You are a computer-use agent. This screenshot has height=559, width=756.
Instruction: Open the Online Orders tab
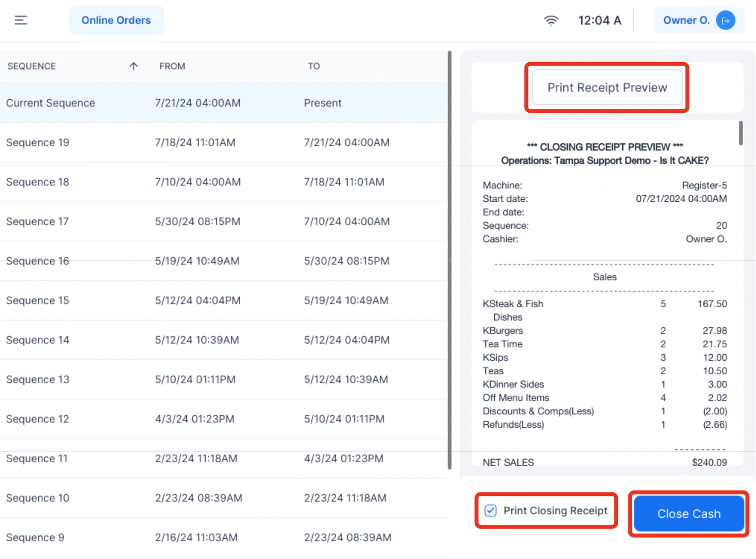pos(116,20)
